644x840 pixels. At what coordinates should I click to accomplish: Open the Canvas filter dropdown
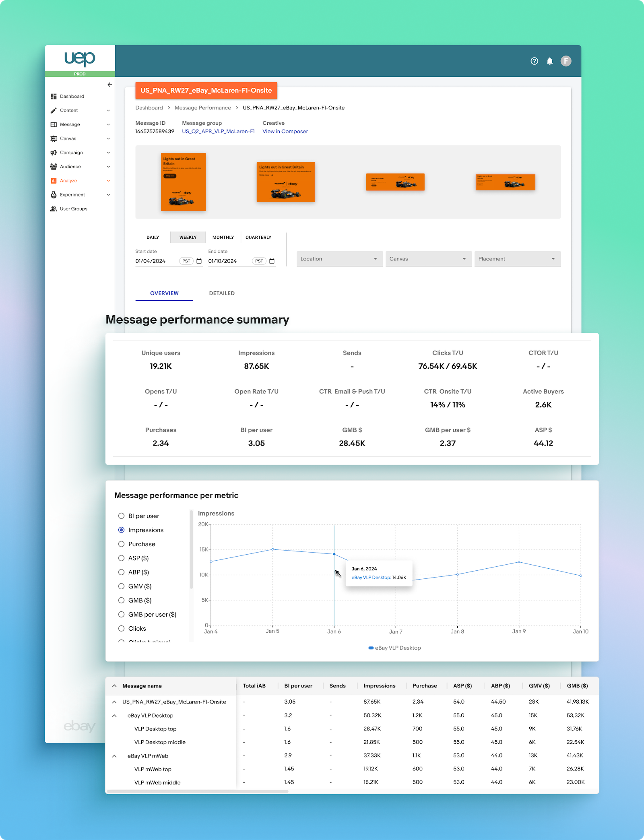pos(428,259)
